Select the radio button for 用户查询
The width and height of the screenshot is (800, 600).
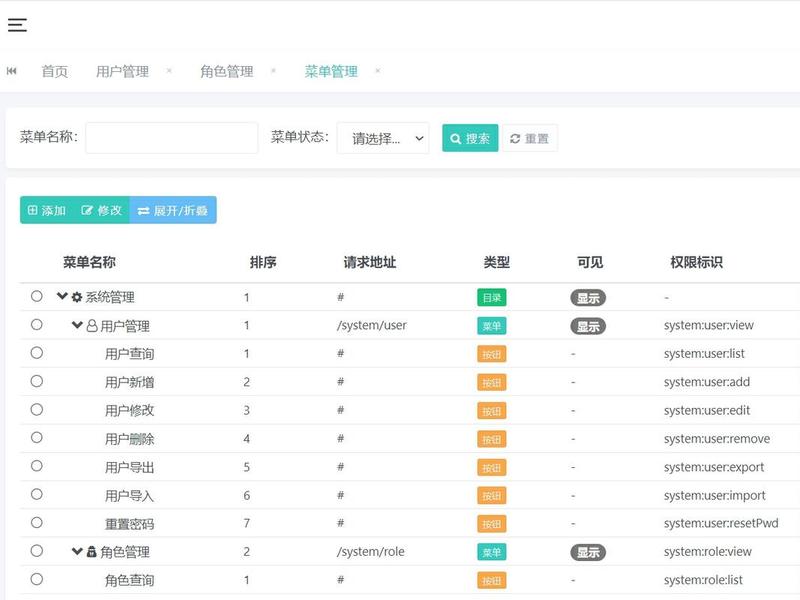pyautogui.click(x=37, y=353)
